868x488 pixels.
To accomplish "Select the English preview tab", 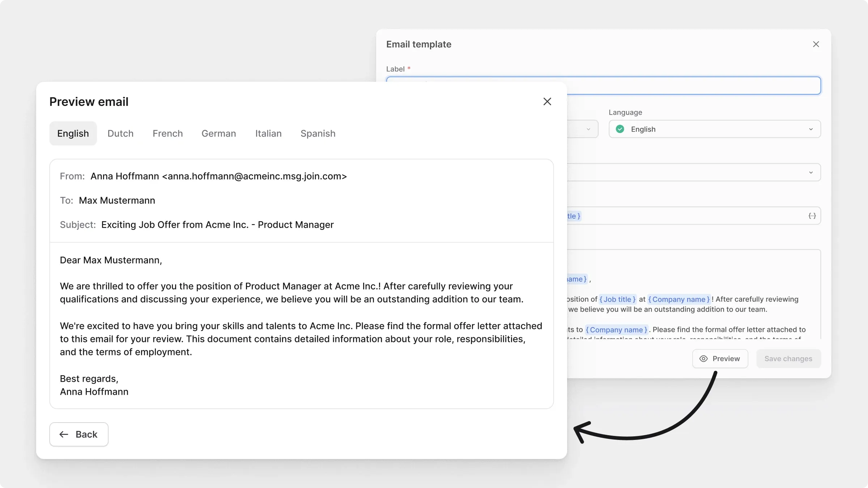I will (73, 133).
